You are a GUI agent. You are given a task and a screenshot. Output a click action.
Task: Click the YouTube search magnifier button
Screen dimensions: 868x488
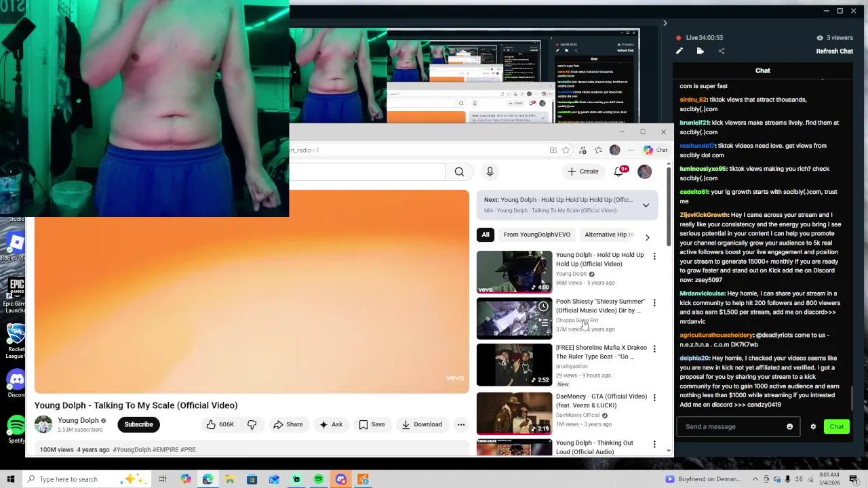pos(459,171)
